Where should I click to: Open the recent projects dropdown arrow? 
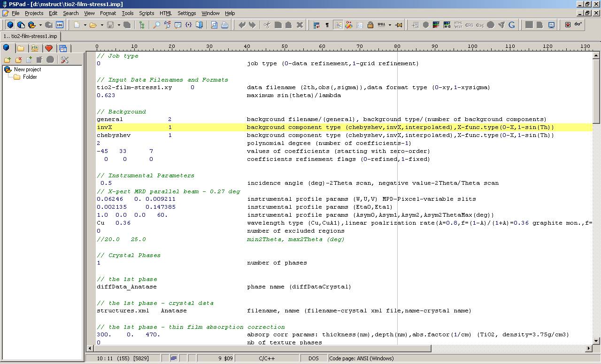pos(40,25)
